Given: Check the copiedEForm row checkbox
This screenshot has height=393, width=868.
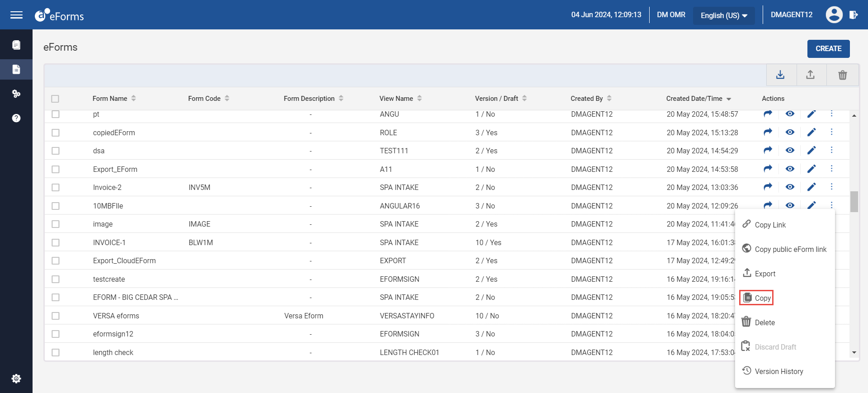Looking at the screenshot, I should (x=56, y=133).
